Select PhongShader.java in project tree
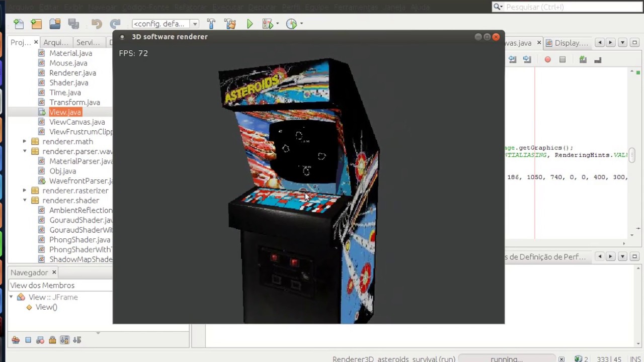 [79, 240]
